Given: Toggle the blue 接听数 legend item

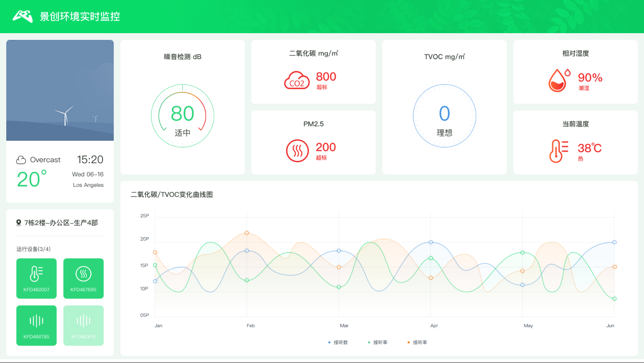Looking at the screenshot, I should click(x=338, y=342).
